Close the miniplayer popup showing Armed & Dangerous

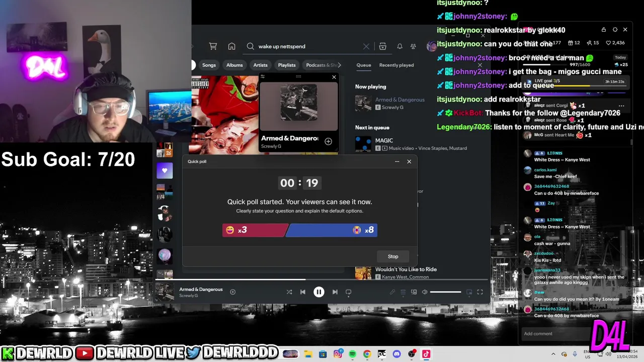point(334,77)
